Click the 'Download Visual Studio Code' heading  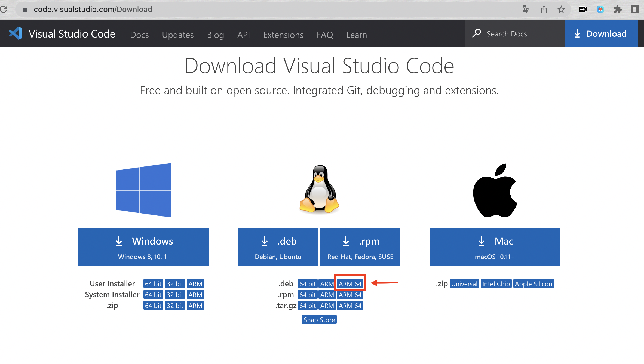(319, 66)
